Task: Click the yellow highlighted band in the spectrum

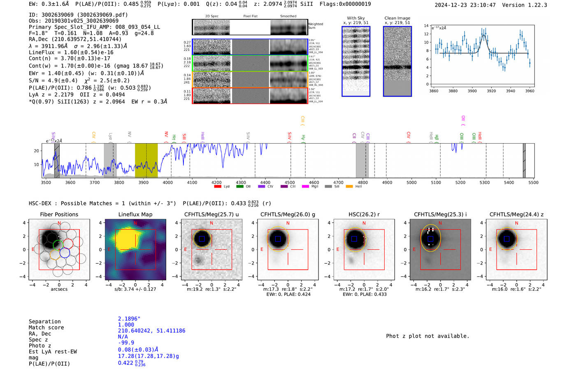Action: click(146, 160)
